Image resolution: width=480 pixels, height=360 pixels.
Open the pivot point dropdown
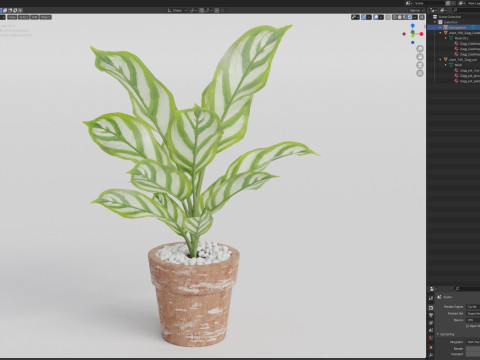tap(193, 10)
